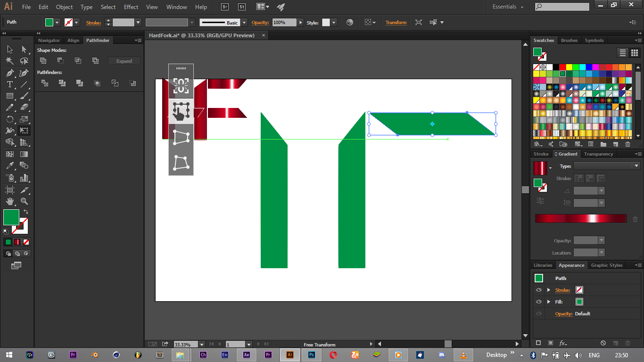Click the Minus Back pathfinder icon

[x=132, y=83]
